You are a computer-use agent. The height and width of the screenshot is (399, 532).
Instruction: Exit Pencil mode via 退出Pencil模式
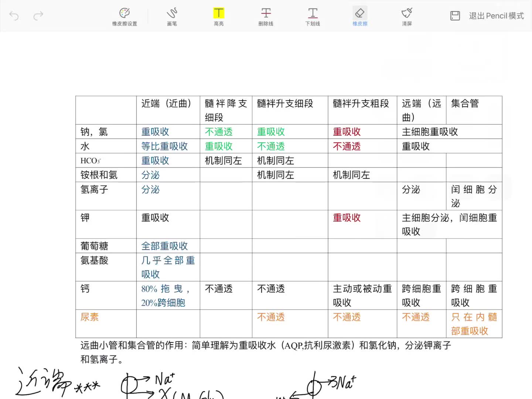tap(496, 16)
